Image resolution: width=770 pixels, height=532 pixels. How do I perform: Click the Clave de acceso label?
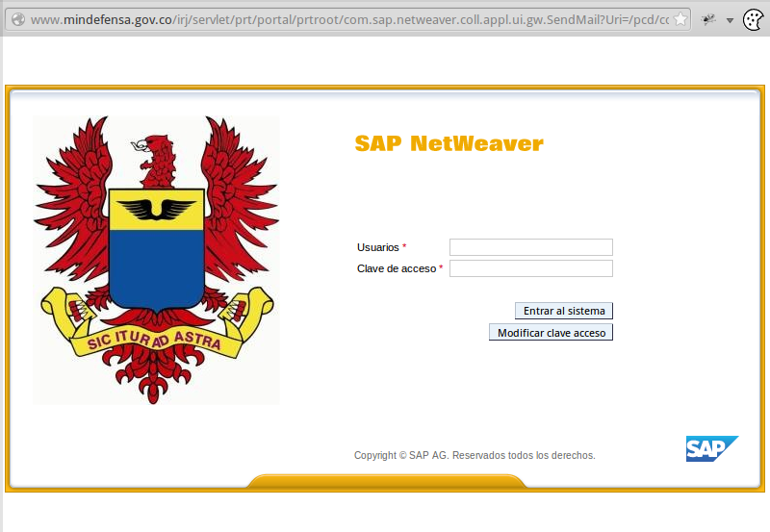tap(397, 268)
